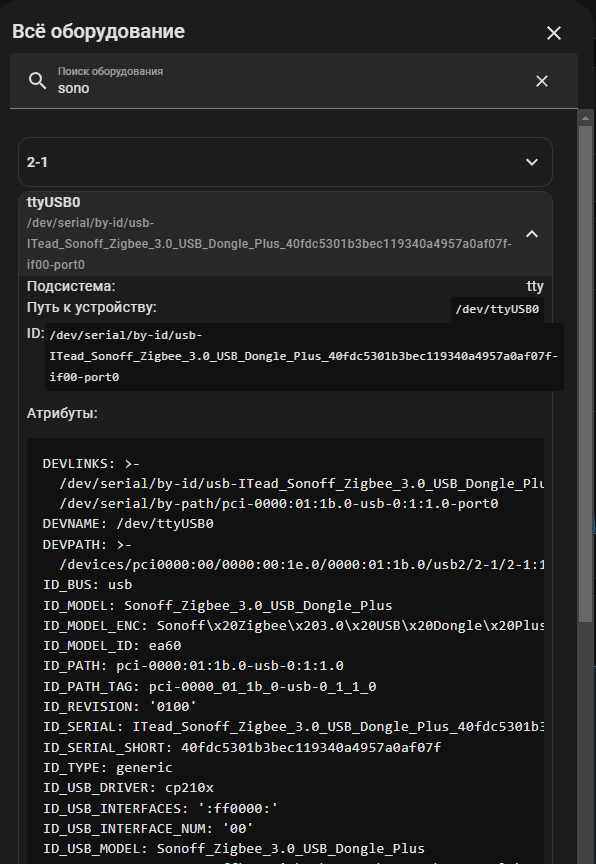
Task: Collapse the ttyUSB0 device entry
Action: click(532, 234)
